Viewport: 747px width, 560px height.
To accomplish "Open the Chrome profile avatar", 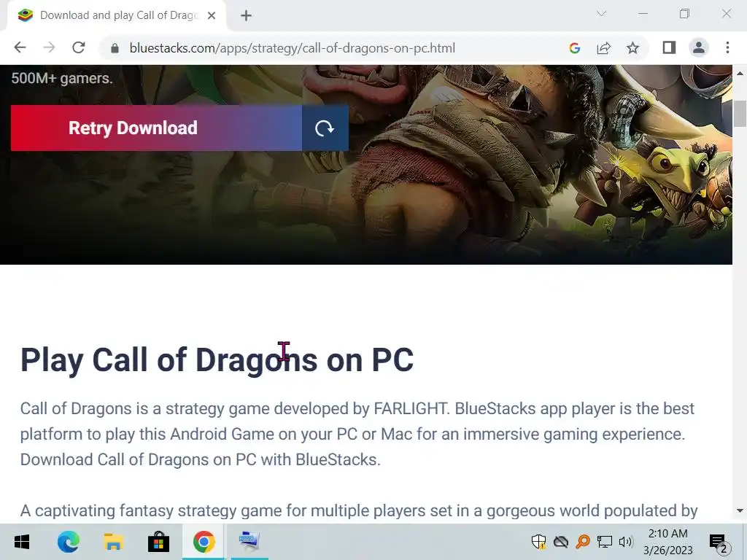I will coord(699,47).
